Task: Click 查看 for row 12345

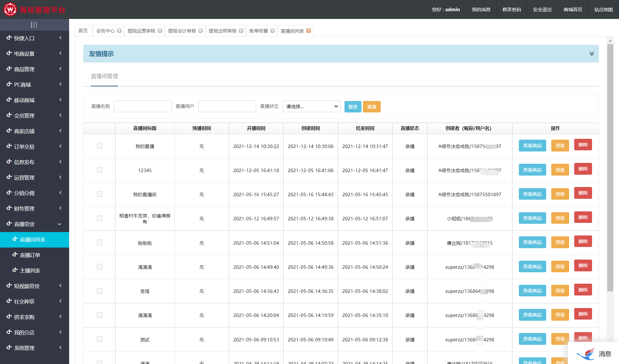Action: pos(560,170)
